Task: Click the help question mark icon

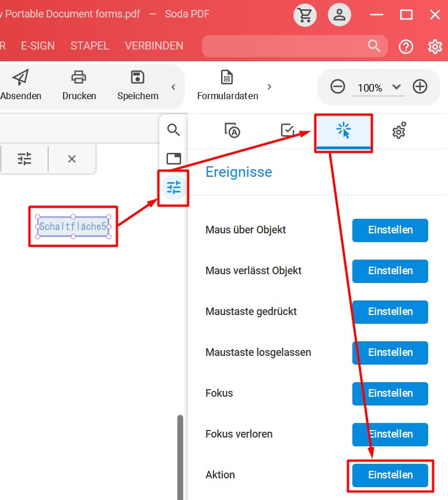Action: pyautogui.click(x=405, y=47)
